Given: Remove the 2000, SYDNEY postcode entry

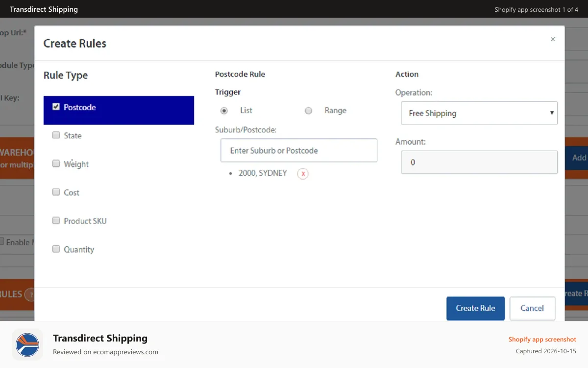Looking at the screenshot, I should pyautogui.click(x=303, y=174).
